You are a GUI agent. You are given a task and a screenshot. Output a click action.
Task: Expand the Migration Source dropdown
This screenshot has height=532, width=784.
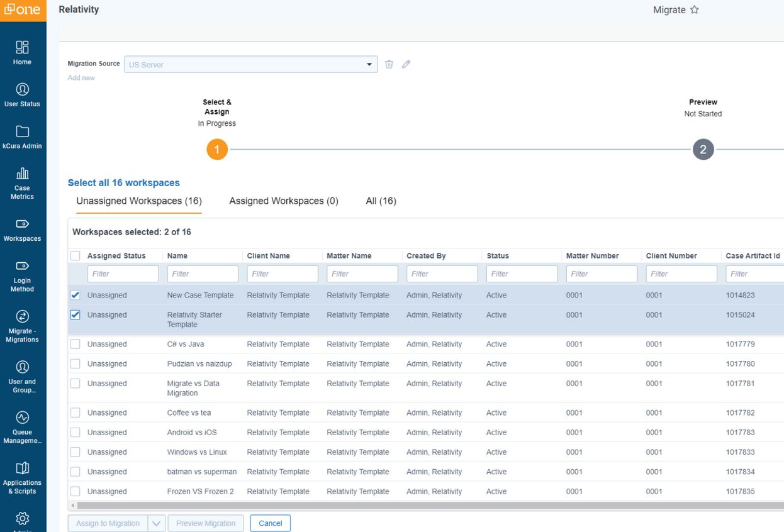click(369, 64)
